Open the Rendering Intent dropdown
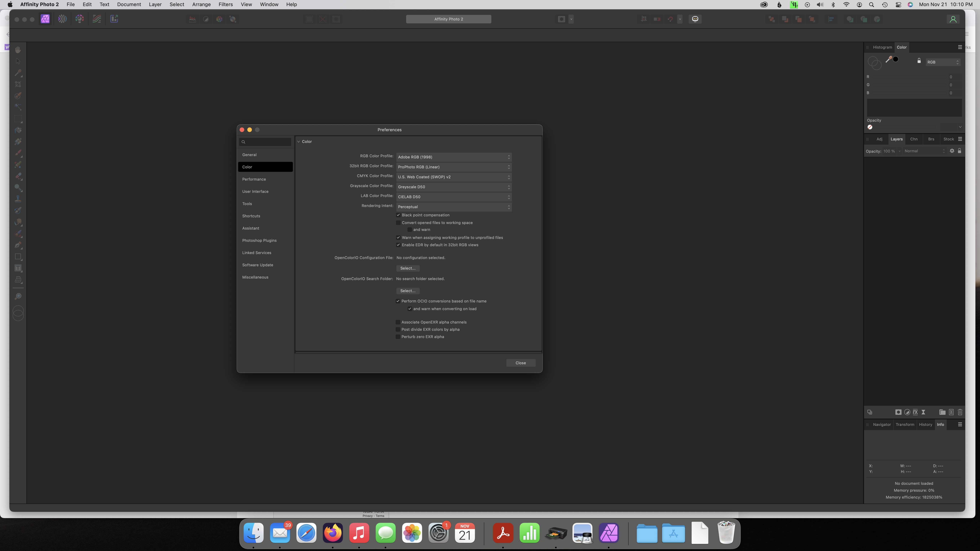 (x=454, y=207)
